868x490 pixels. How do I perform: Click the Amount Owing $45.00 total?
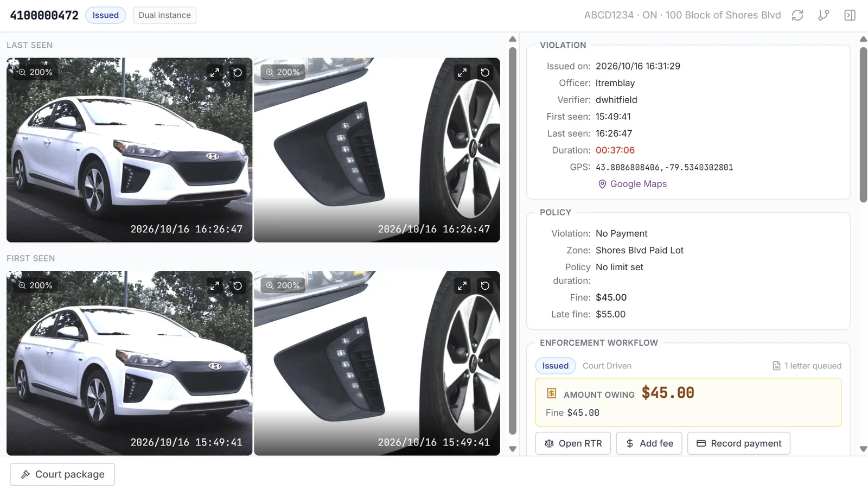coord(668,393)
